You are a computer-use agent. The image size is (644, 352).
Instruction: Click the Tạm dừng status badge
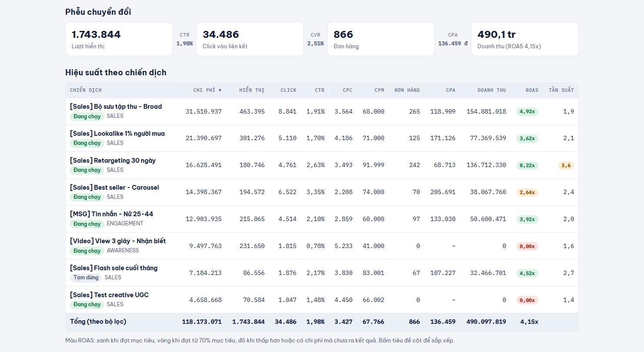click(x=86, y=278)
